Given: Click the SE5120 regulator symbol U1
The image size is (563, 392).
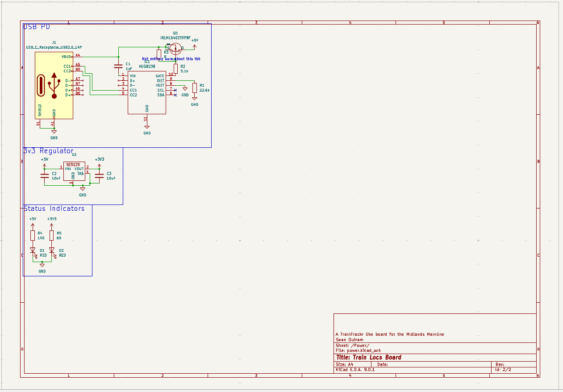Looking at the screenshot, I should coord(75,172).
